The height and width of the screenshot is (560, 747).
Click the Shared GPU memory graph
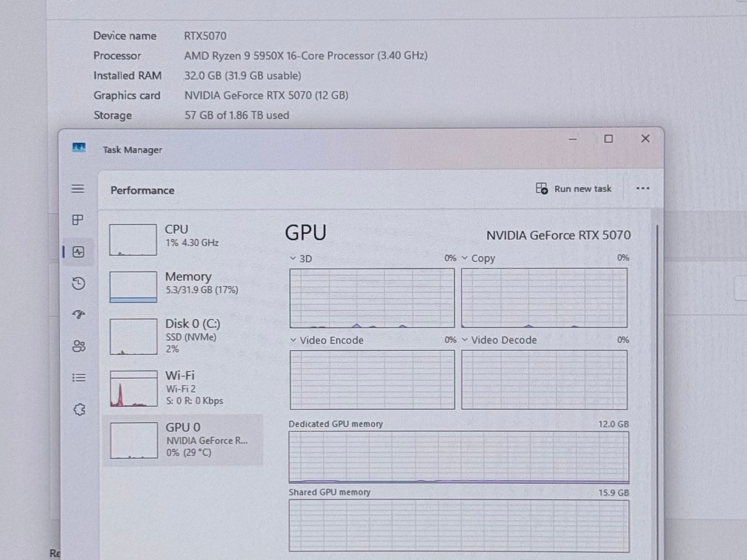(x=459, y=525)
